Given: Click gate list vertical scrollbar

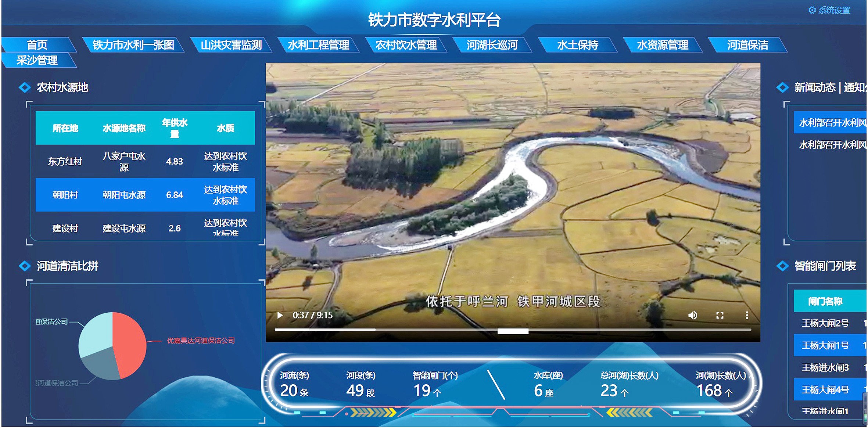Looking at the screenshot, I should pos(865,408).
